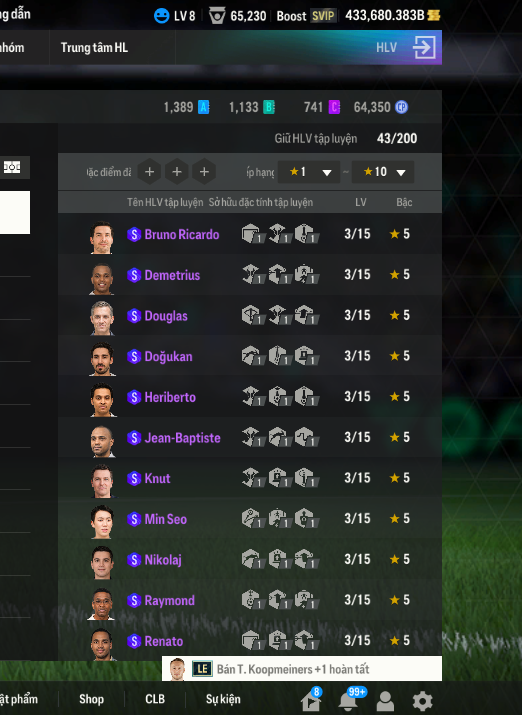Click the HLV exit arrow icon
The image size is (522, 715).
pyautogui.click(x=424, y=47)
